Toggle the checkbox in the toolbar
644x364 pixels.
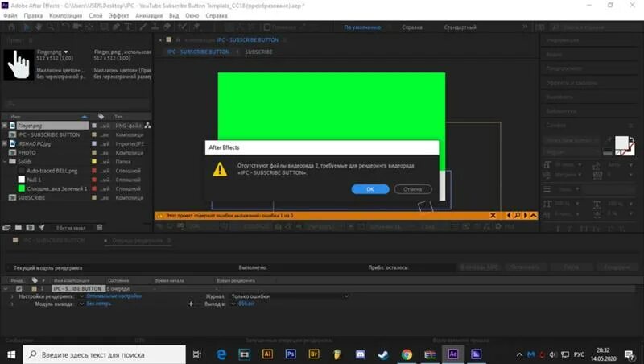[267, 27]
